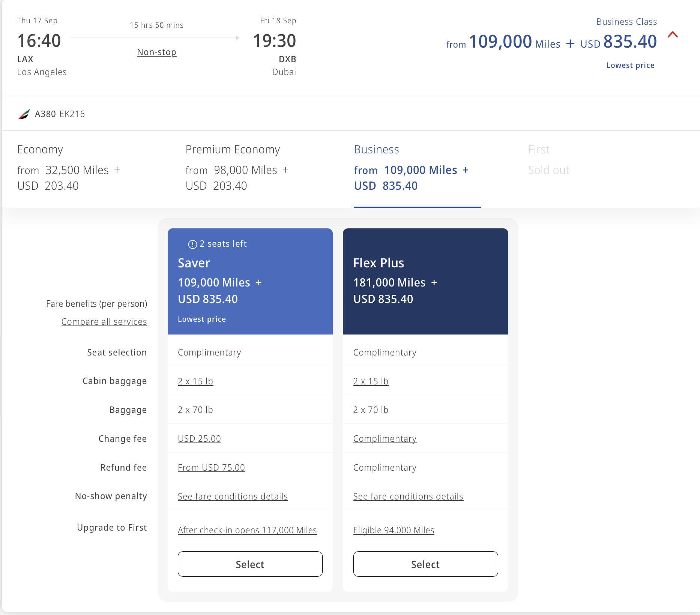Image resolution: width=700 pixels, height=615 pixels.
Task: Click the 15 hrs 50 mins duration
Action: tap(157, 25)
